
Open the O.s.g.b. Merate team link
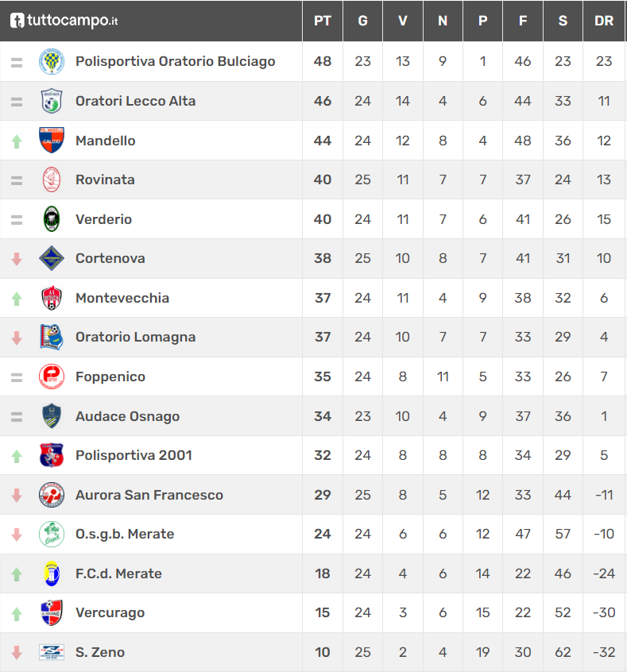click(125, 534)
